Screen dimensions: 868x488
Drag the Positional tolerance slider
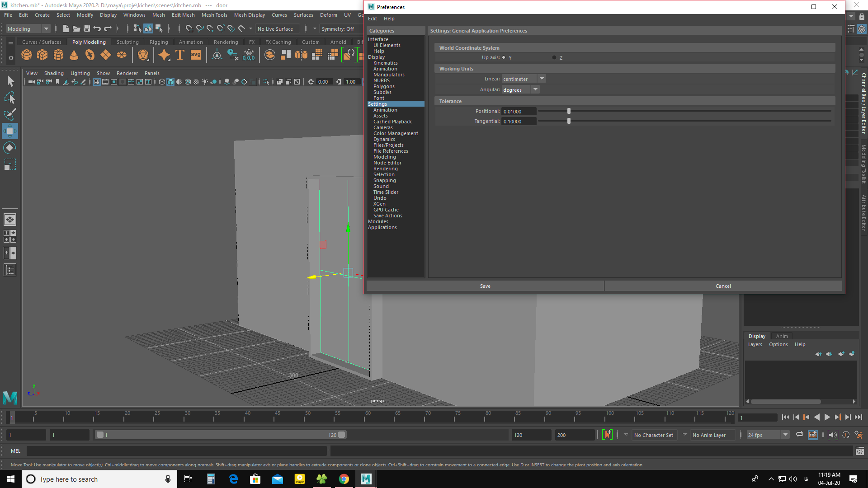(568, 111)
